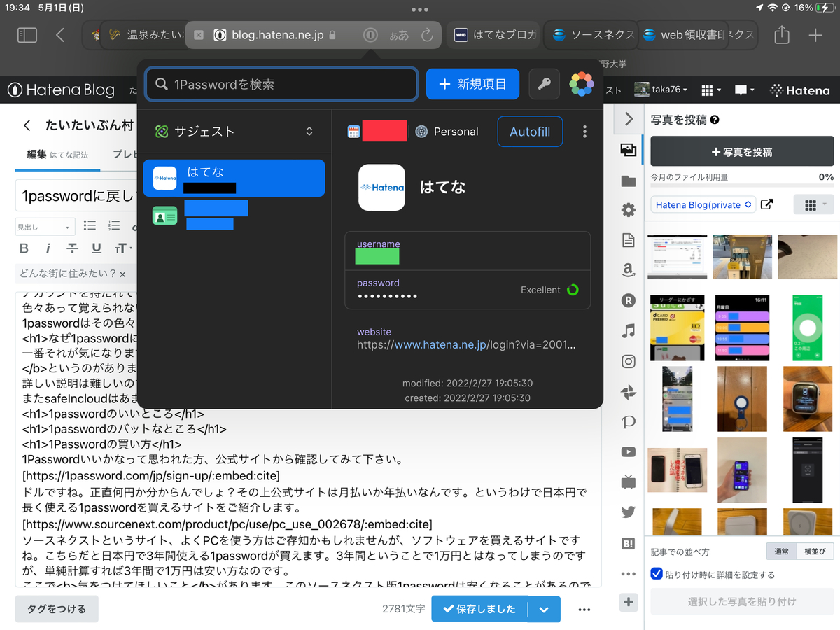
Task: Remove the どんな街に住みたい？ topic tag
Action: [122, 274]
